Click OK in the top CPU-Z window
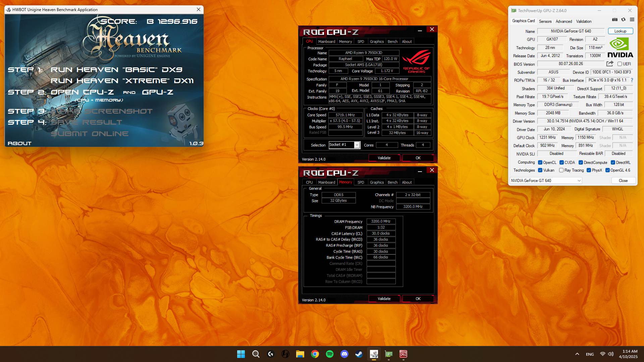Screen dimensions: 644x362 (x=418, y=158)
